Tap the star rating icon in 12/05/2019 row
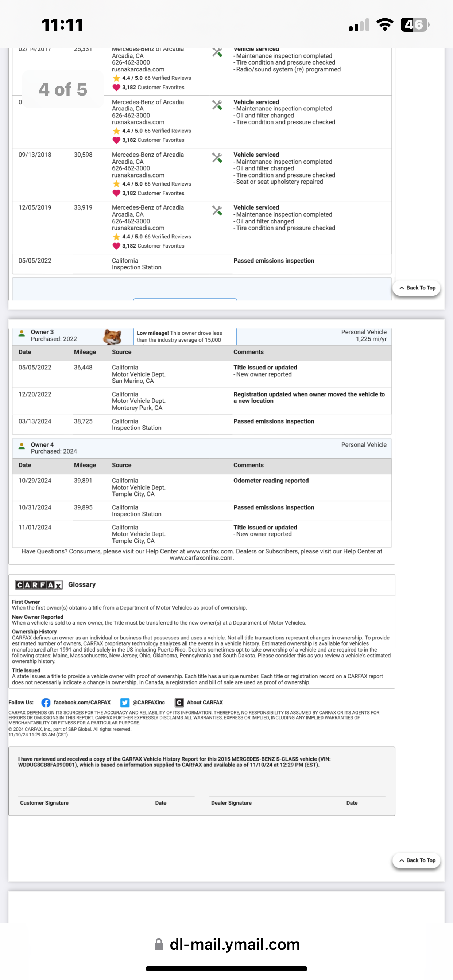The width and height of the screenshot is (453, 980). pos(116,237)
